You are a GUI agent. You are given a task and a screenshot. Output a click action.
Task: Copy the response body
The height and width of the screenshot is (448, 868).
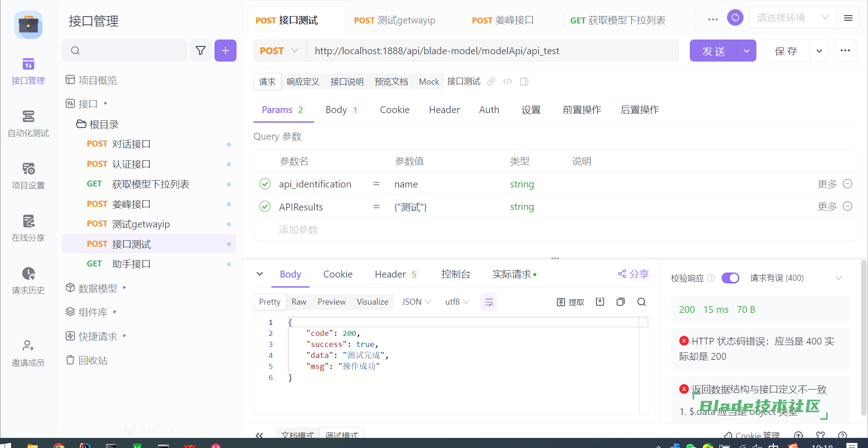pyautogui.click(x=620, y=302)
